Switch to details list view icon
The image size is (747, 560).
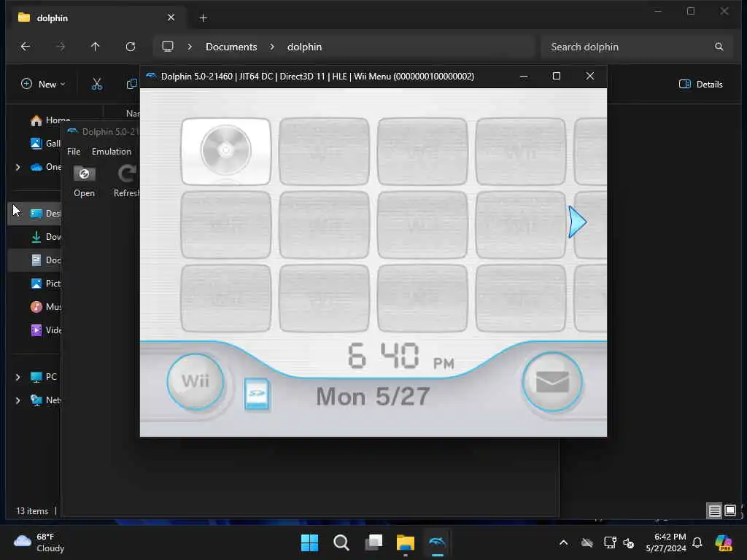(715, 511)
